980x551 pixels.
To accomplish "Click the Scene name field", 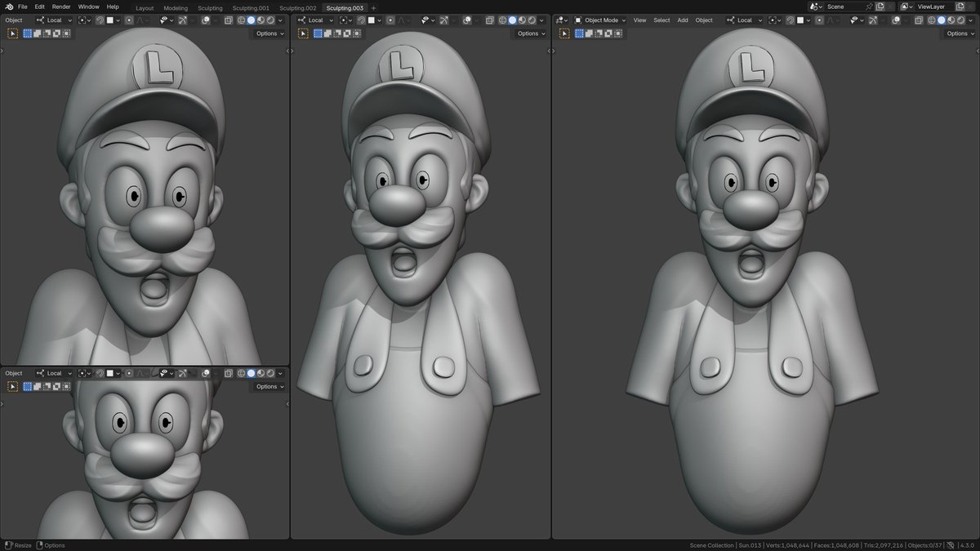I will point(844,7).
